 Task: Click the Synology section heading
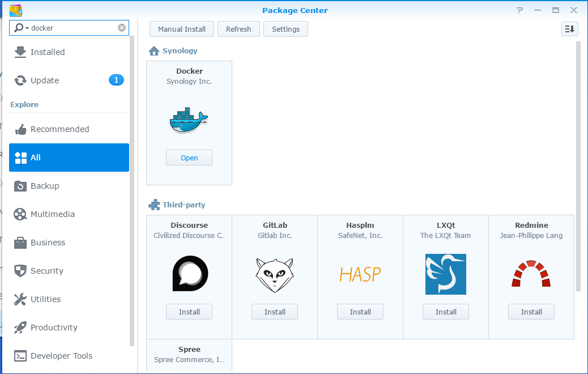[180, 50]
